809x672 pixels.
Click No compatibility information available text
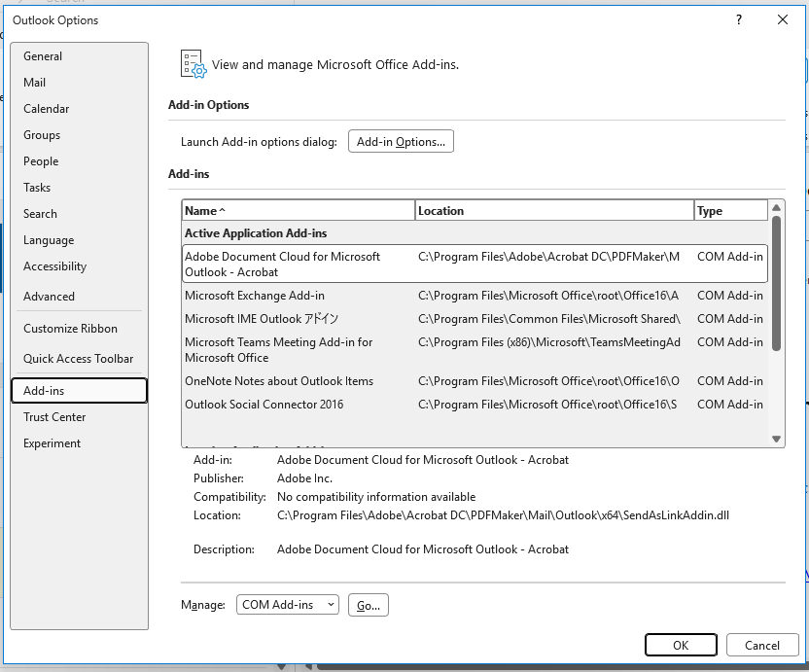click(376, 497)
